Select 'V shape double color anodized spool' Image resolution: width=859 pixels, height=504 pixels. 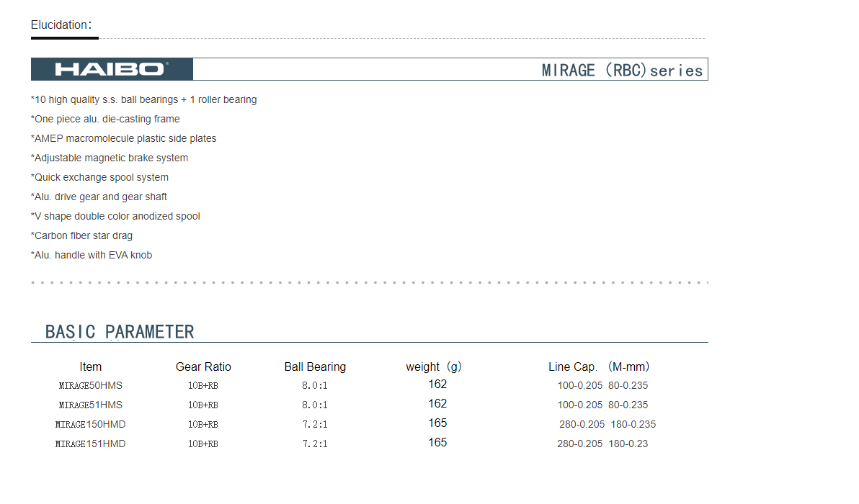(x=115, y=216)
